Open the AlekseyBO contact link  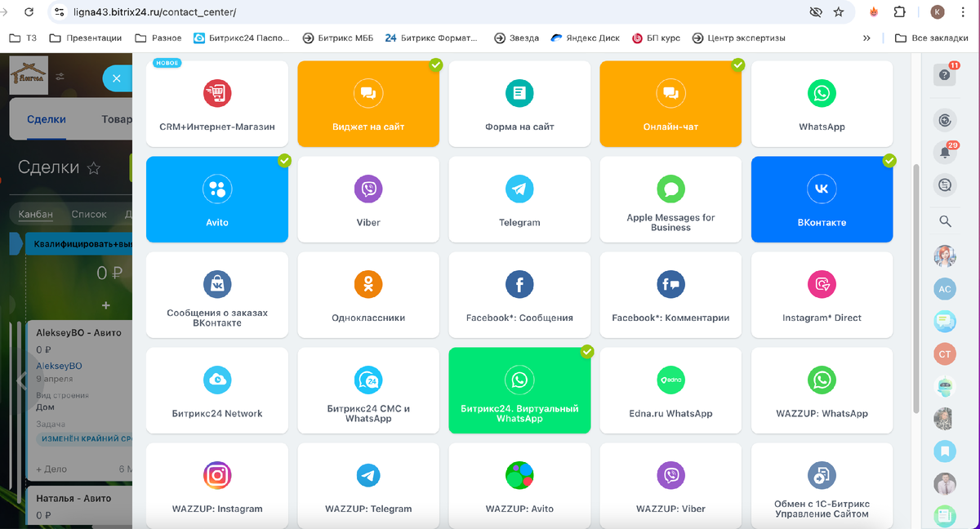click(59, 366)
